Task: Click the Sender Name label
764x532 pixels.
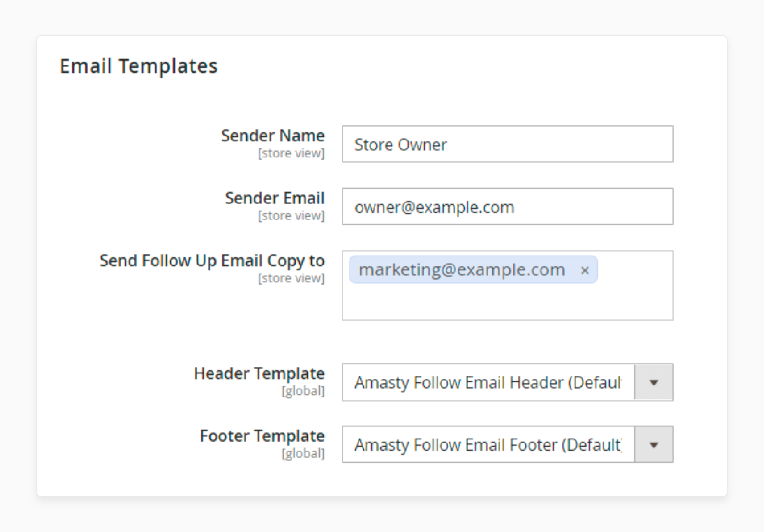Action: point(273,136)
